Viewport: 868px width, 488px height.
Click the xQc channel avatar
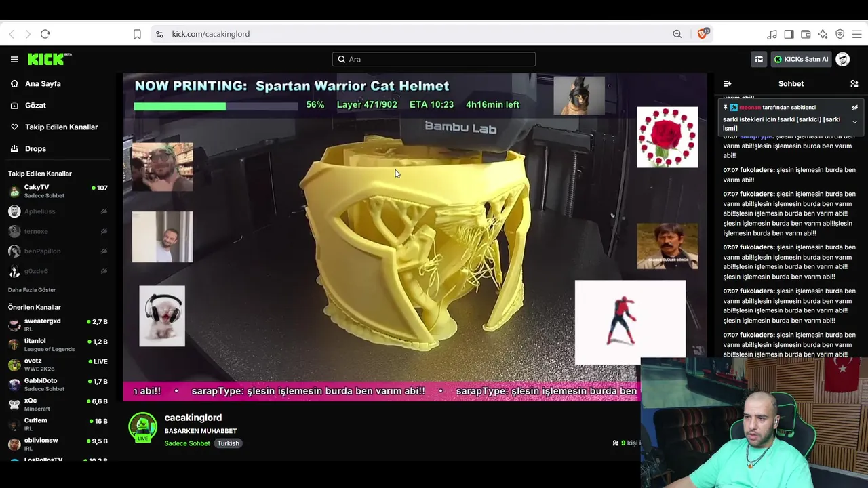14,404
